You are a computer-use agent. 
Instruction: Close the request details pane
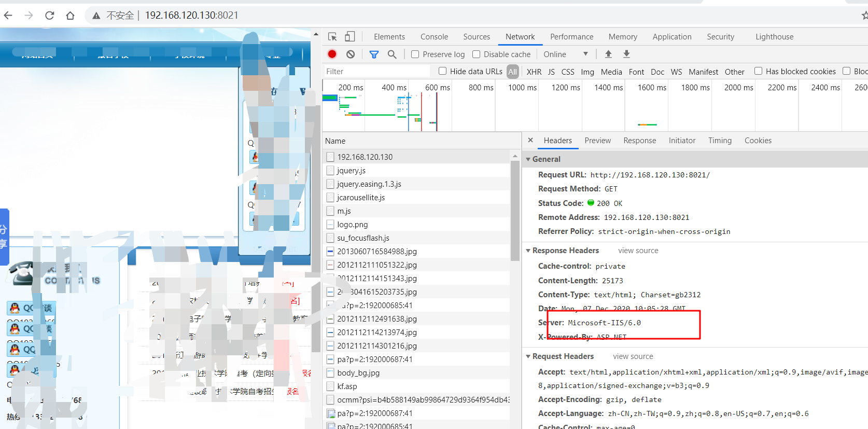pos(530,140)
